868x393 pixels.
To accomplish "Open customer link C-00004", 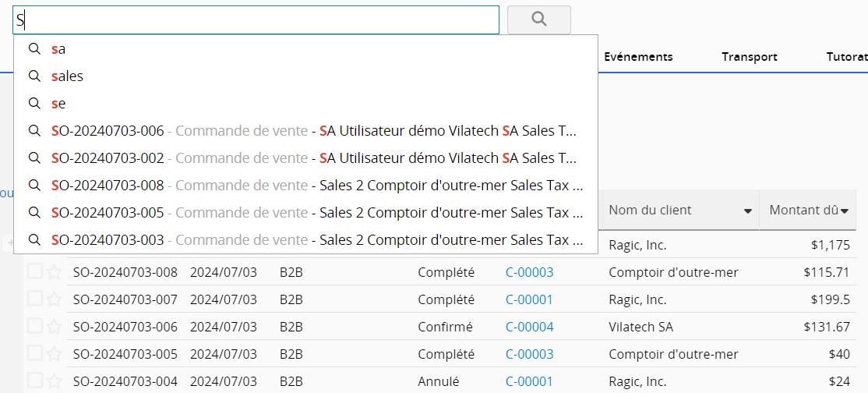I will [529, 327].
